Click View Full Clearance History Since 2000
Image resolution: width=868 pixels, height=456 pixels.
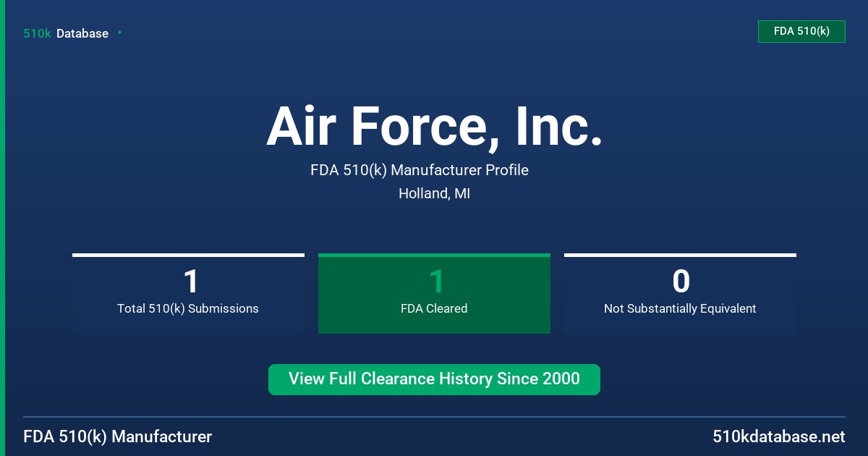pyautogui.click(x=434, y=379)
